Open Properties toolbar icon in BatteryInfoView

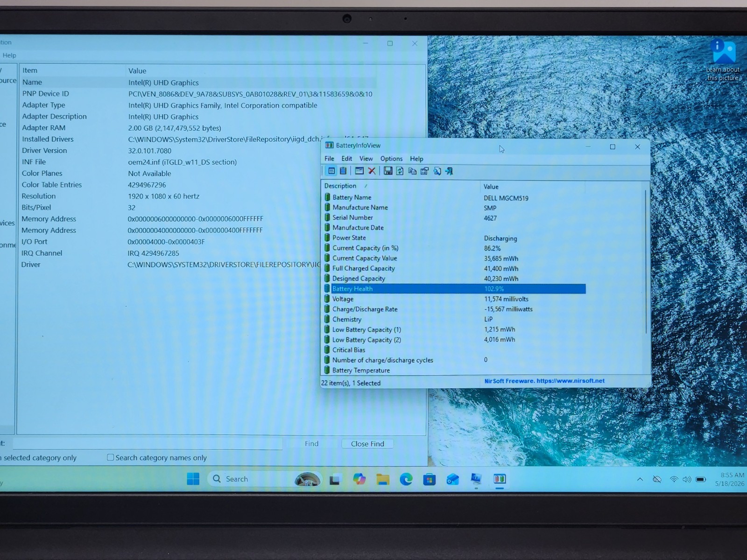pyautogui.click(x=424, y=171)
